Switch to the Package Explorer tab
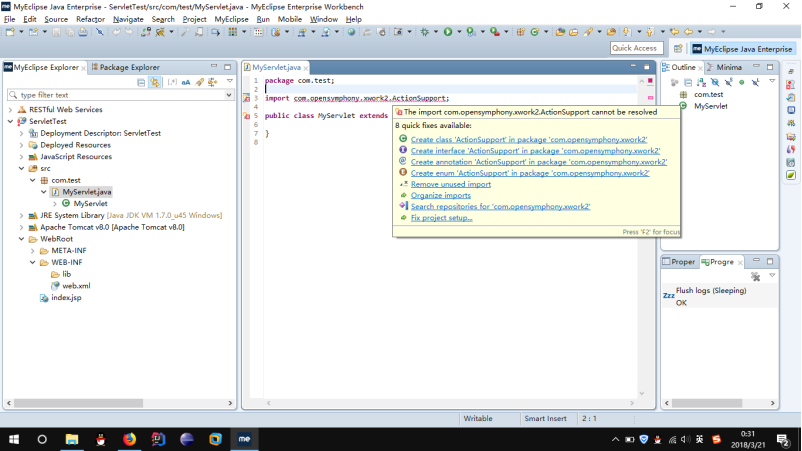Viewport: 802px width, 451px height. (129, 67)
